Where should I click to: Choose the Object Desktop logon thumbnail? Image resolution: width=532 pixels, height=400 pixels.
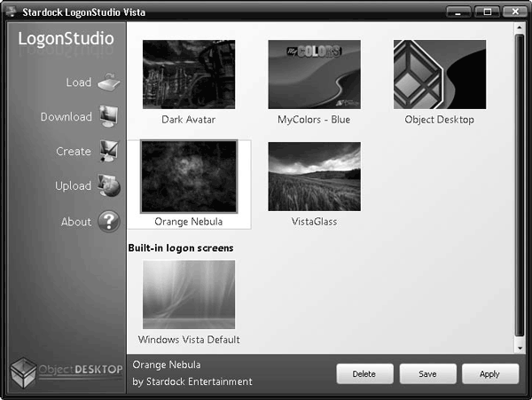pyautogui.click(x=439, y=75)
